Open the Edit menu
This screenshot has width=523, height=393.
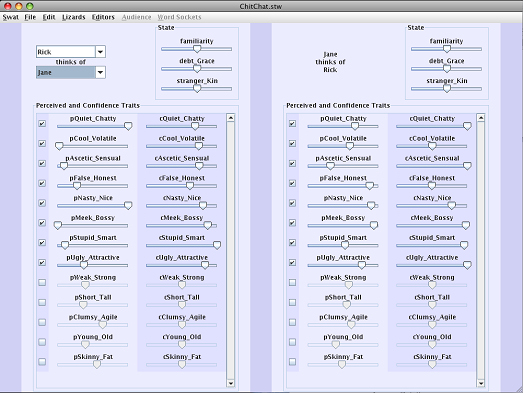49,17
